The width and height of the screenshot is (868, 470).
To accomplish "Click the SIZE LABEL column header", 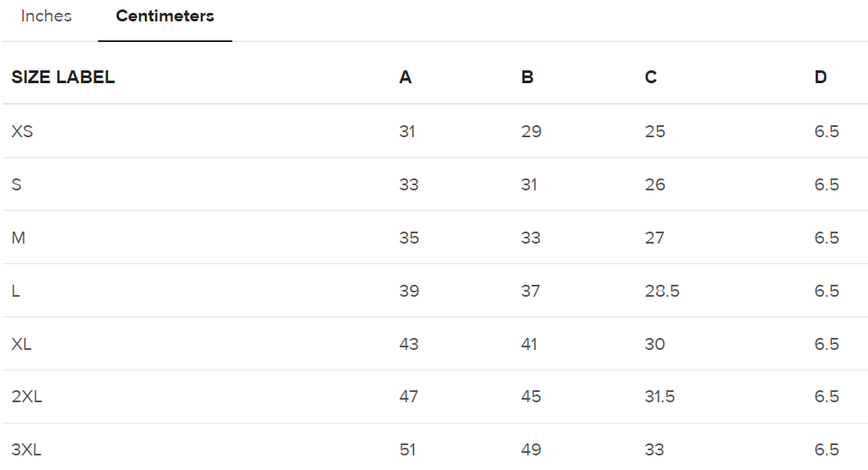I will click(63, 77).
